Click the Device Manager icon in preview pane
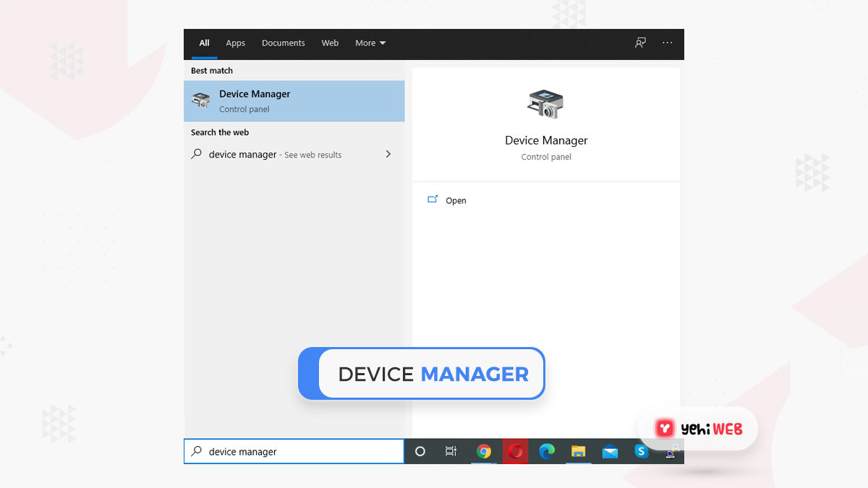 point(546,103)
